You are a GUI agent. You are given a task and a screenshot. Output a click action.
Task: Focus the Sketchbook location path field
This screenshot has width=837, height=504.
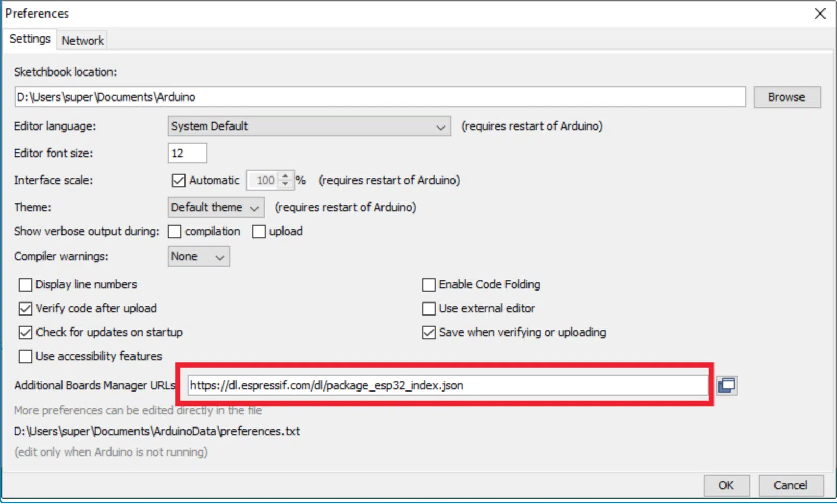(x=380, y=97)
